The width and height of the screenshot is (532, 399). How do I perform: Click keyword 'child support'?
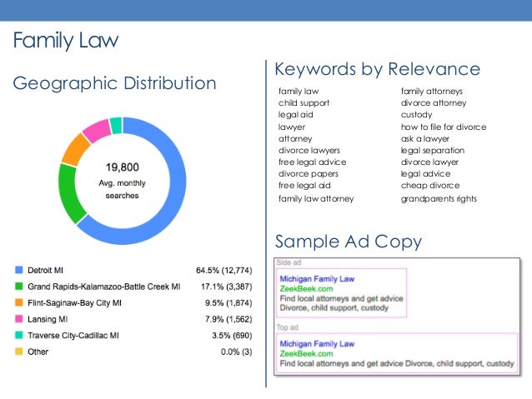click(x=304, y=103)
